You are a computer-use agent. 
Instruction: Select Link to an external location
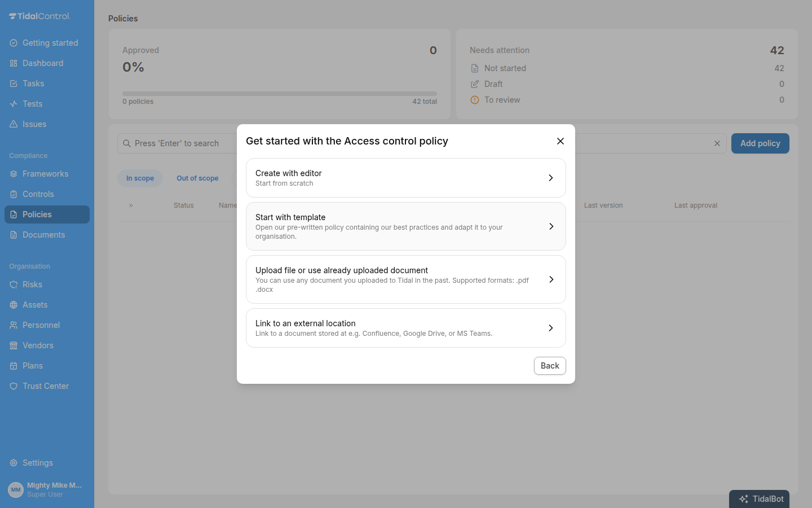point(406,328)
